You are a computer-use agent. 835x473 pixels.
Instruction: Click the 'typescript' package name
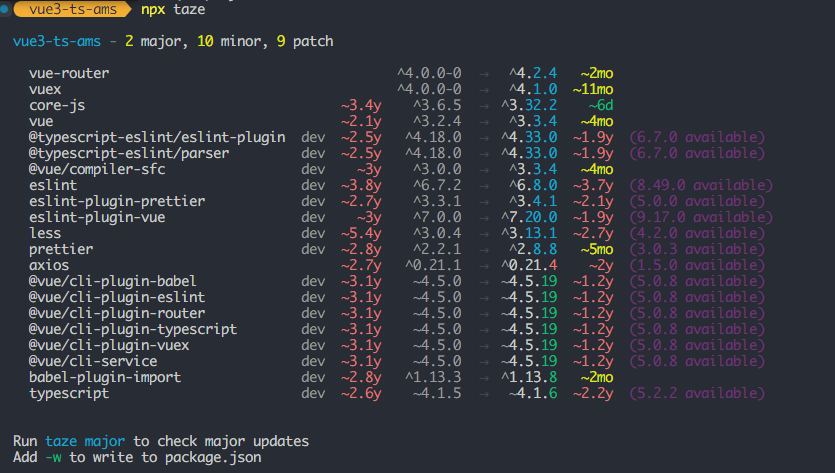(69, 393)
